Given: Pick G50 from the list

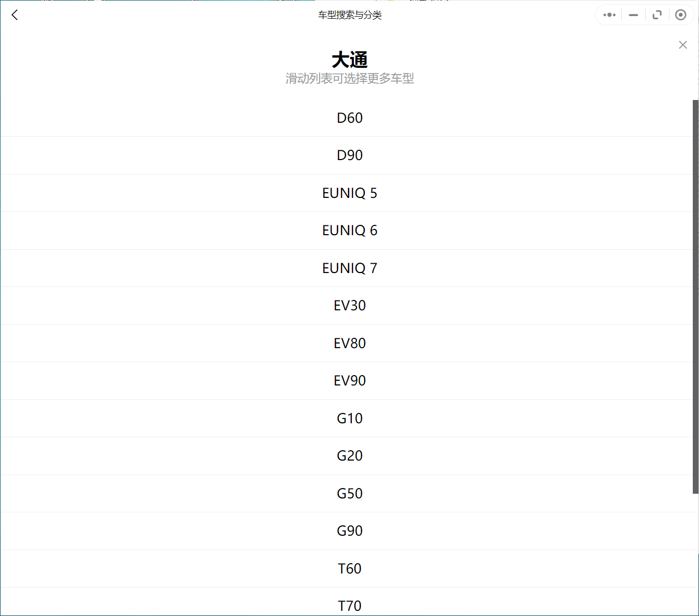Looking at the screenshot, I should pyautogui.click(x=350, y=494).
